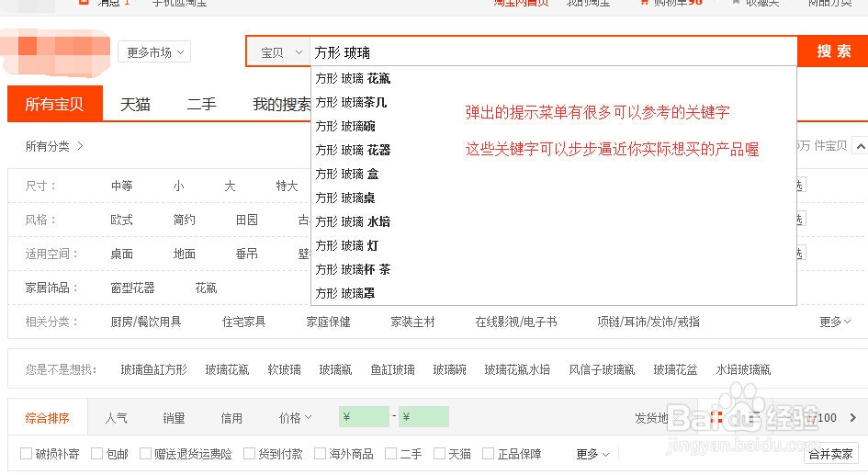This screenshot has height=475, width=868.
Task: Click suggested search 水培玻璃瓶
Action: (x=743, y=369)
